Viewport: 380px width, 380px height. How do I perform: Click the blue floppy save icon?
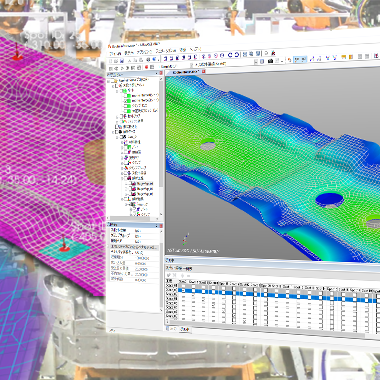[122, 61]
